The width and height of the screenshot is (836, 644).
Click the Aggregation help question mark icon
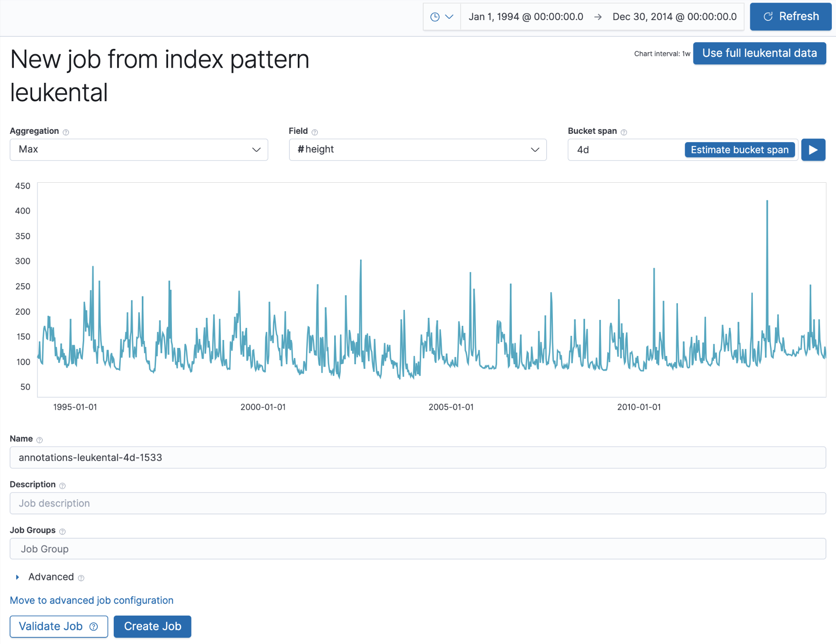(66, 132)
